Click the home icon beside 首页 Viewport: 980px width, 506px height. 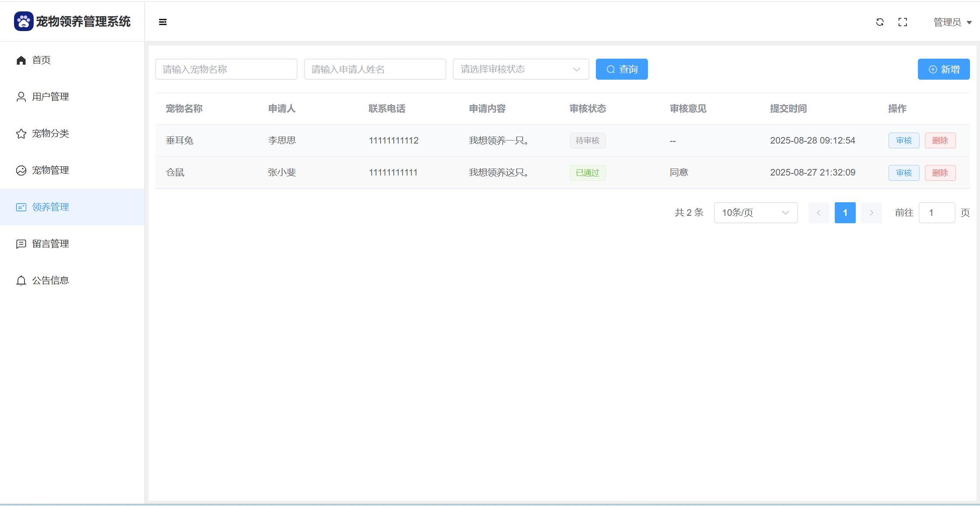21,60
